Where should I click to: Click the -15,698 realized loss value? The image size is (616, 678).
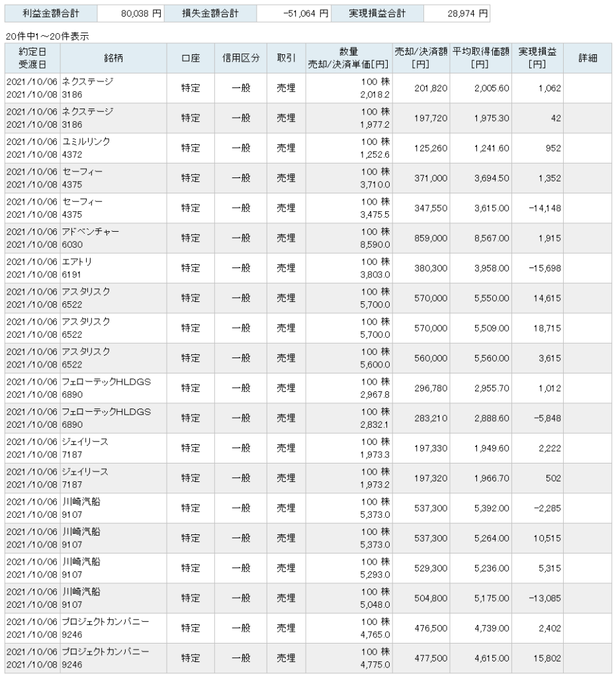545,268
